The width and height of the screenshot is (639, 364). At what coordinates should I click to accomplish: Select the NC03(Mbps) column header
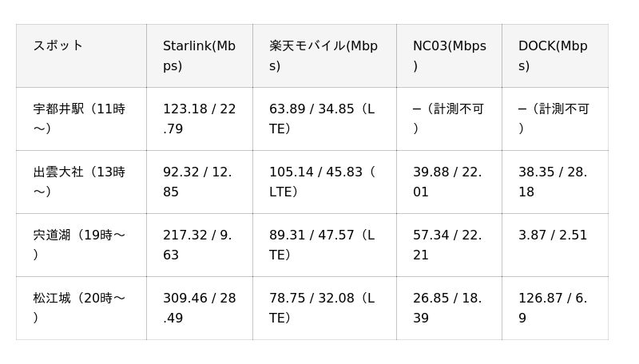pyautogui.click(x=449, y=56)
